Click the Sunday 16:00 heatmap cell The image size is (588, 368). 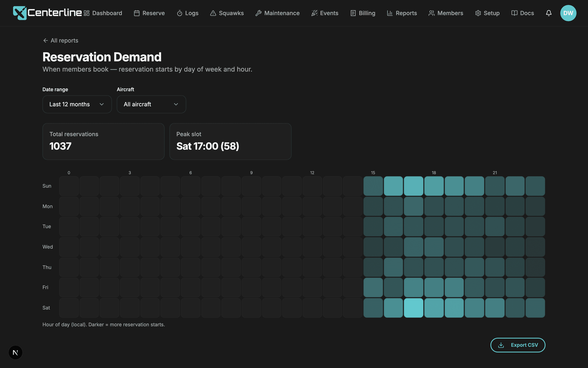393,186
